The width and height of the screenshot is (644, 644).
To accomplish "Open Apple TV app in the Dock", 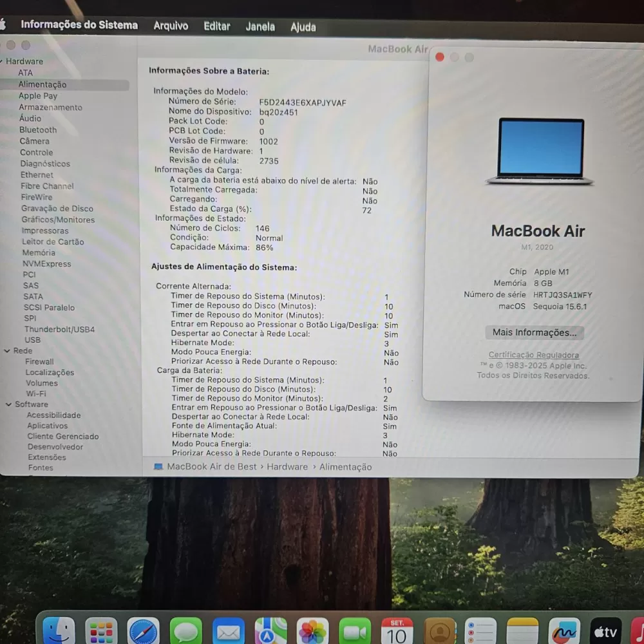I will coord(606,631).
